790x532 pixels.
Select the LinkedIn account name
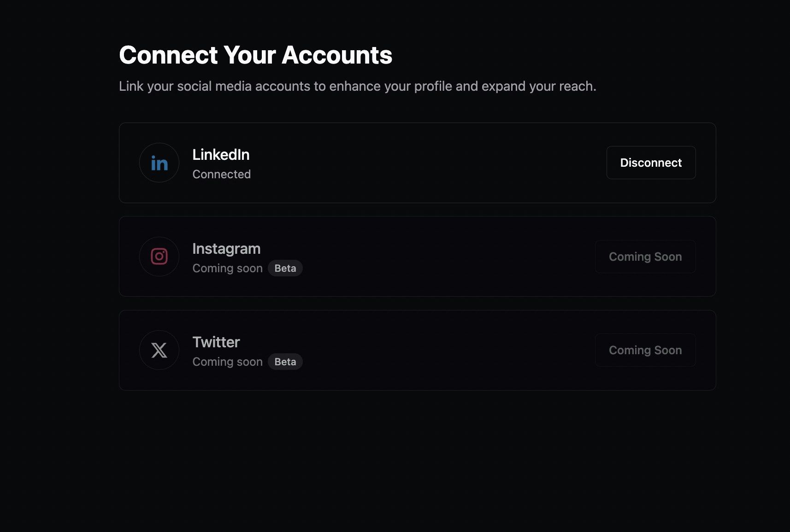click(x=221, y=155)
